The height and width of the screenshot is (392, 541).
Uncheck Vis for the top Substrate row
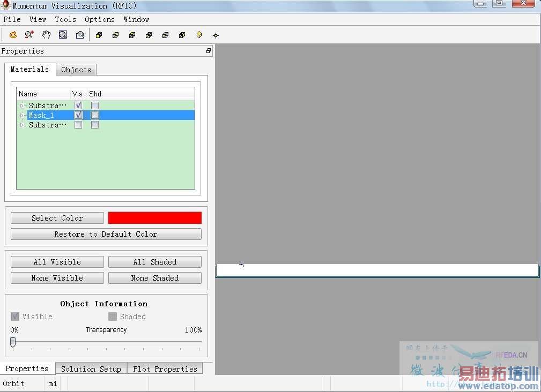point(78,105)
